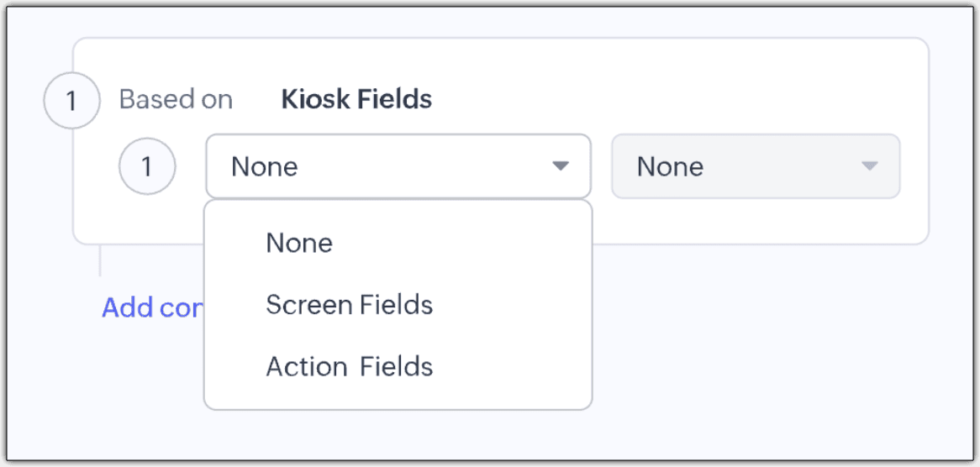980x467 pixels.
Task: Pick the None option in the open list
Action: point(299,244)
